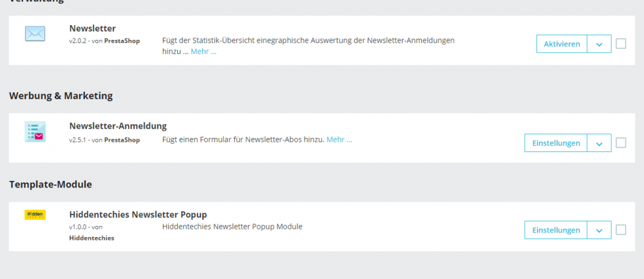Viewport: 644px width, 279px height.
Task: Click the Newsletter module title
Action: click(93, 28)
